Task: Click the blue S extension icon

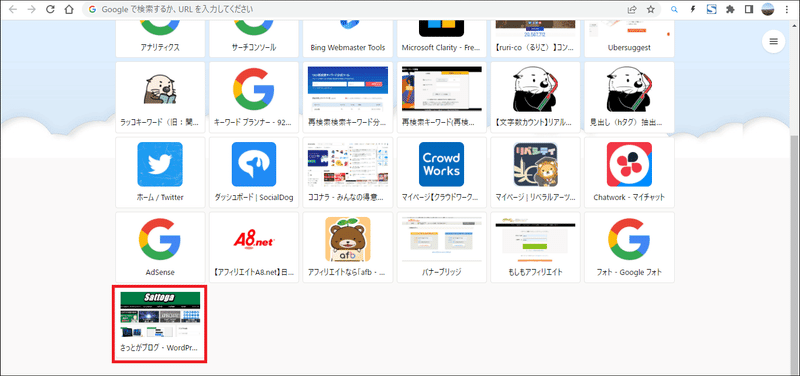Action: pyautogui.click(x=712, y=9)
